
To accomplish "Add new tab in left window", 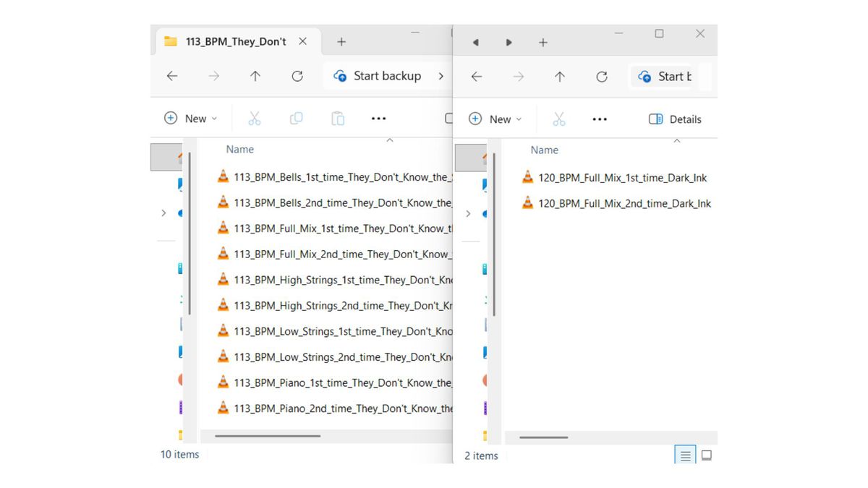I will pos(341,42).
